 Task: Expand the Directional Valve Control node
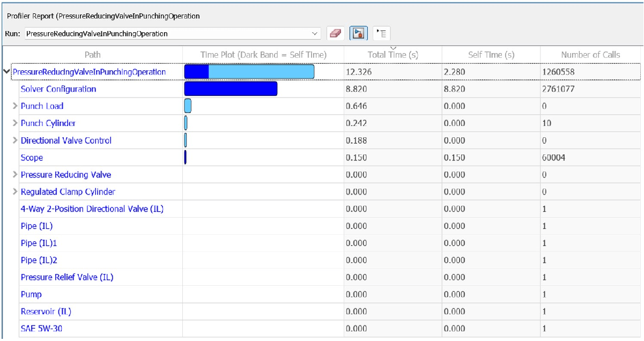pyautogui.click(x=16, y=139)
